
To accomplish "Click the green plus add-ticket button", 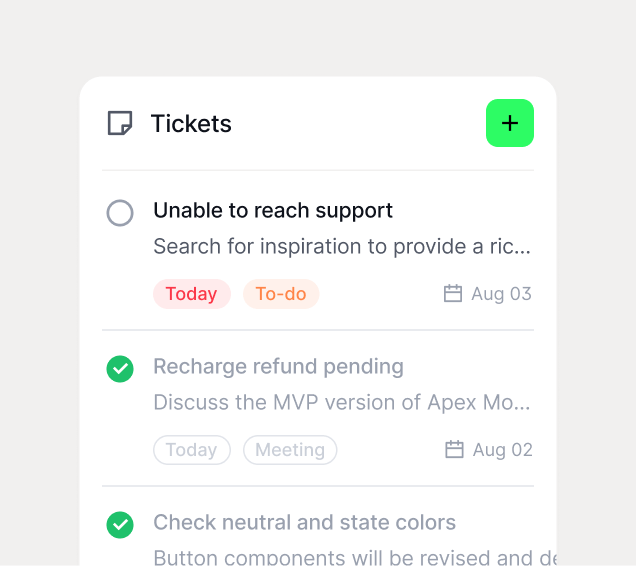I will coord(510,123).
